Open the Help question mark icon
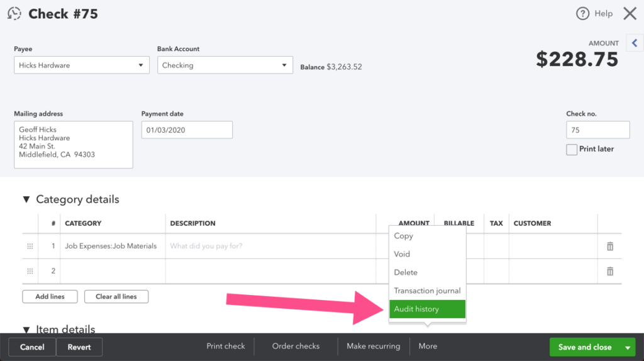 (582, 14)
